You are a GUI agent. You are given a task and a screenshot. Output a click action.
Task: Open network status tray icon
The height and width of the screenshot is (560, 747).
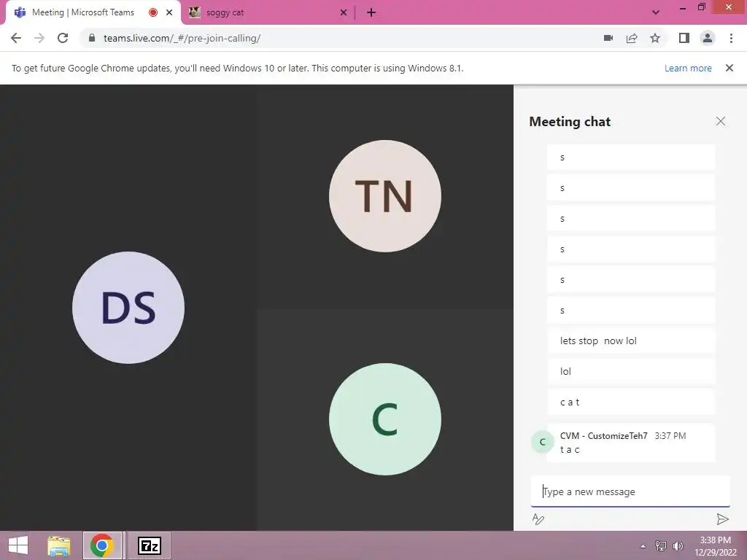(661, 545)
